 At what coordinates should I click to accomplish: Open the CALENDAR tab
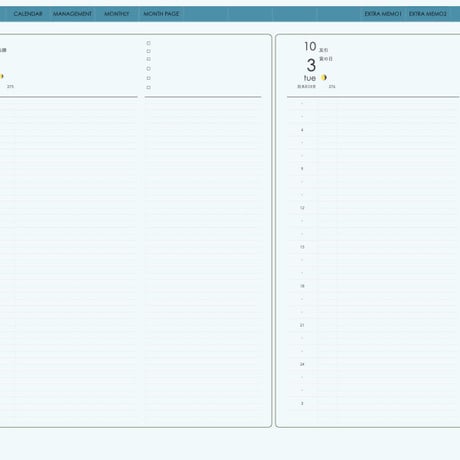pos(28,14)
